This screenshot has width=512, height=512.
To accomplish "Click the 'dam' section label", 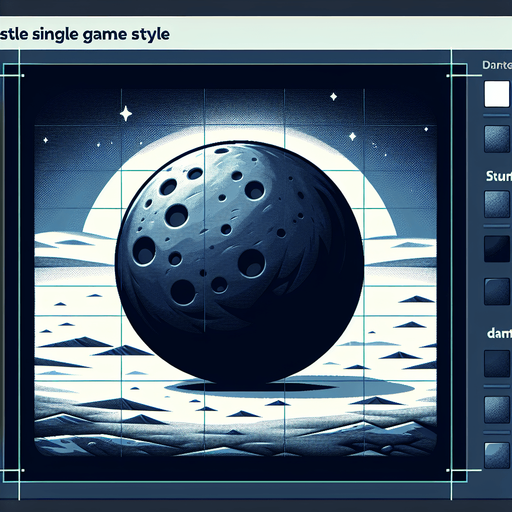I will coord(499,333).
